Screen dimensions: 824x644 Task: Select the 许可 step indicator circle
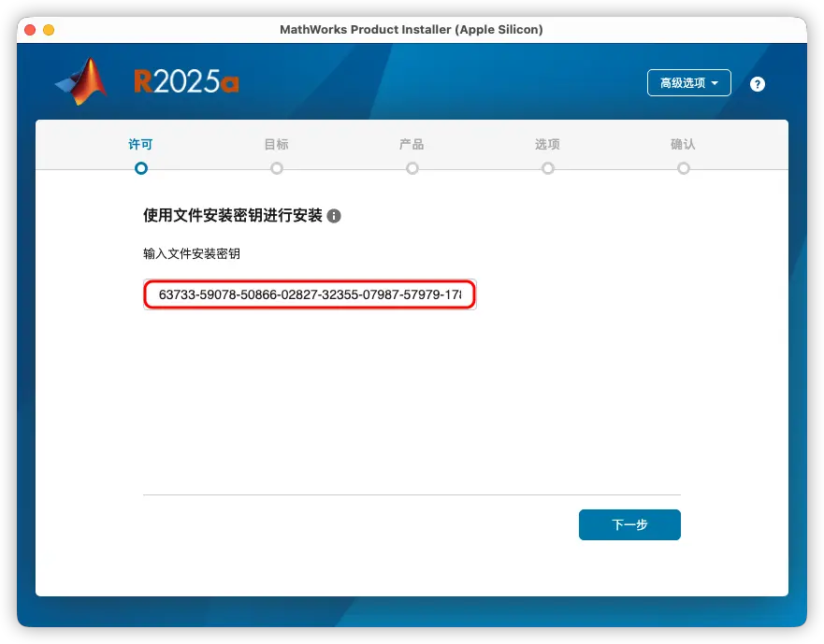[x=140, y=168]
